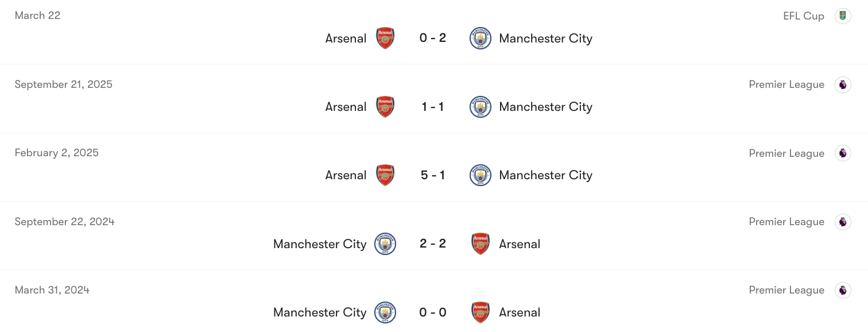Click the Arsenal crest in the 0-0 match

point(480,312)
